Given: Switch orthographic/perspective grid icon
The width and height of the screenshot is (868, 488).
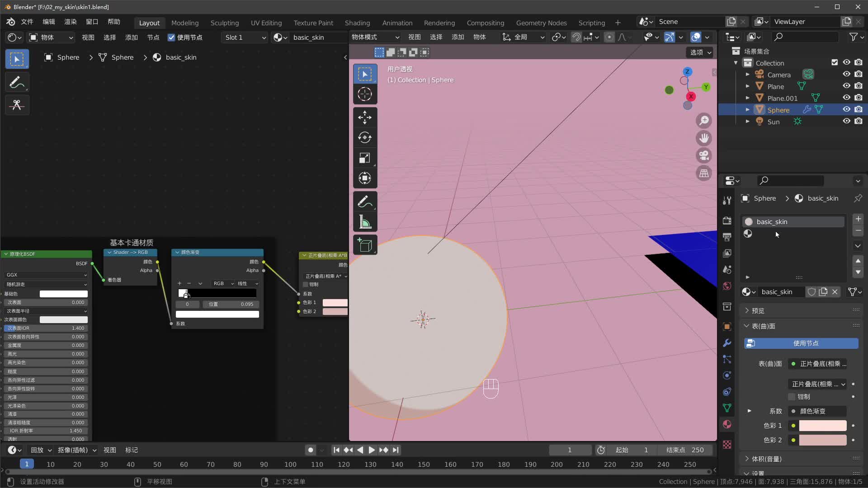Looking at the screenshot, I should coord(704,174).
